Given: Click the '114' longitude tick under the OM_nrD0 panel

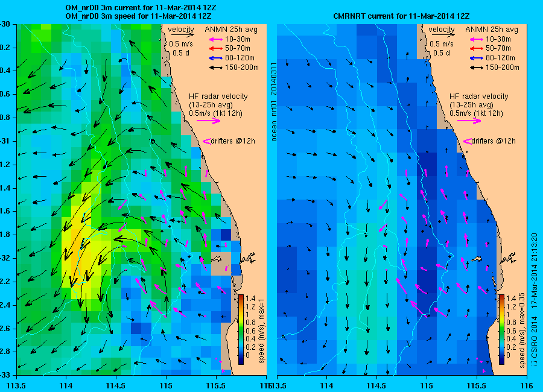Looking at the screenshot, I should (x=66, y=386).
